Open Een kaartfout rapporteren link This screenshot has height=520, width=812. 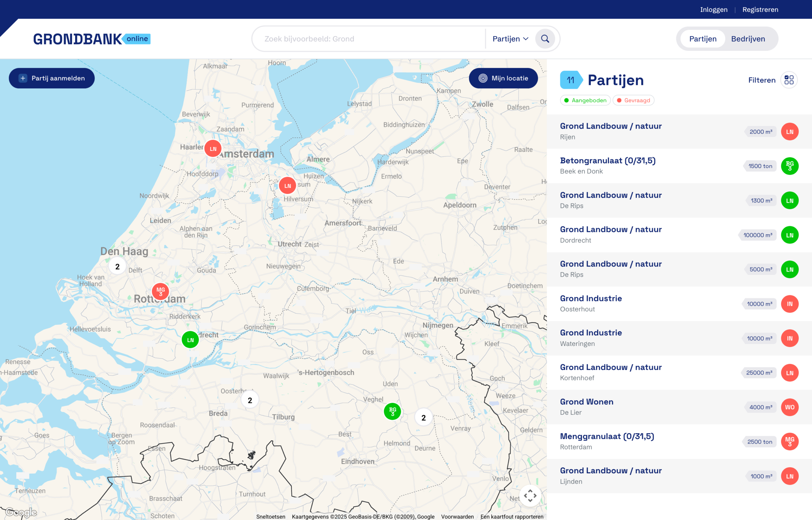[x=511, y=517]
